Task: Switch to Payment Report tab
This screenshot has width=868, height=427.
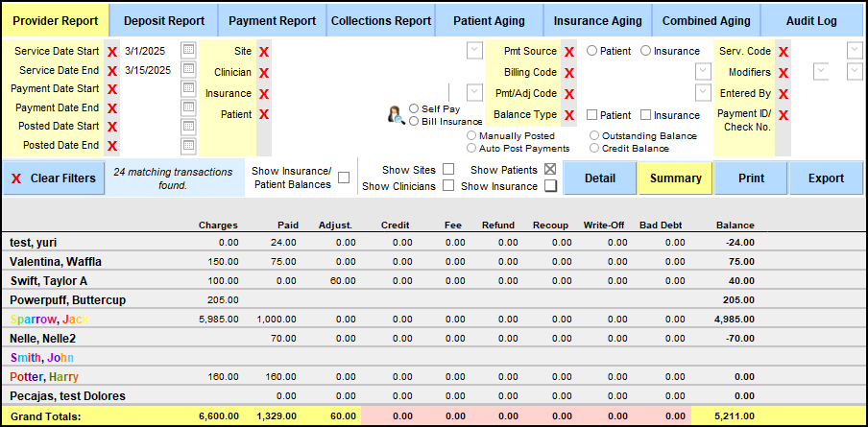Action: pos(273,21)
